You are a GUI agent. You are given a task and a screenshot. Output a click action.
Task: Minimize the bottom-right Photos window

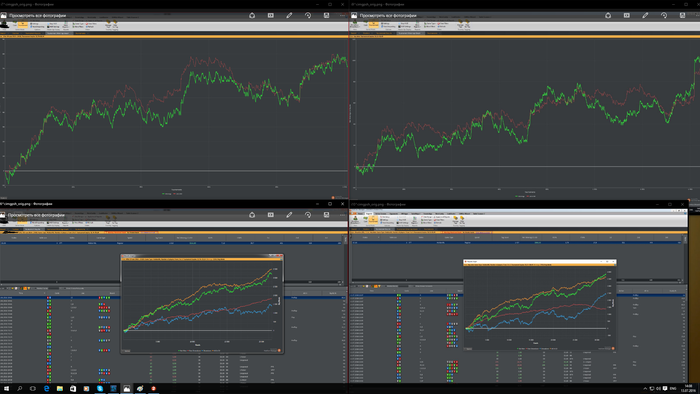657,204
